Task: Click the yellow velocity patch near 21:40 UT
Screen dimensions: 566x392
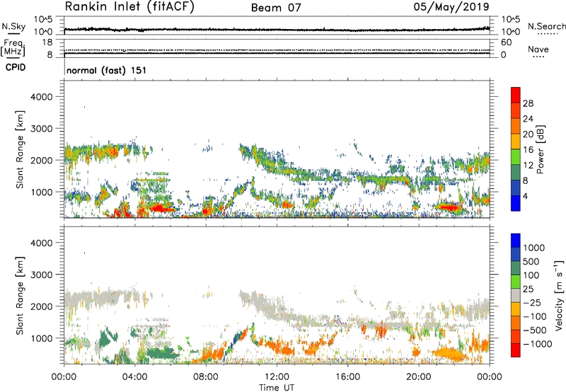Action: pos(448,352)
